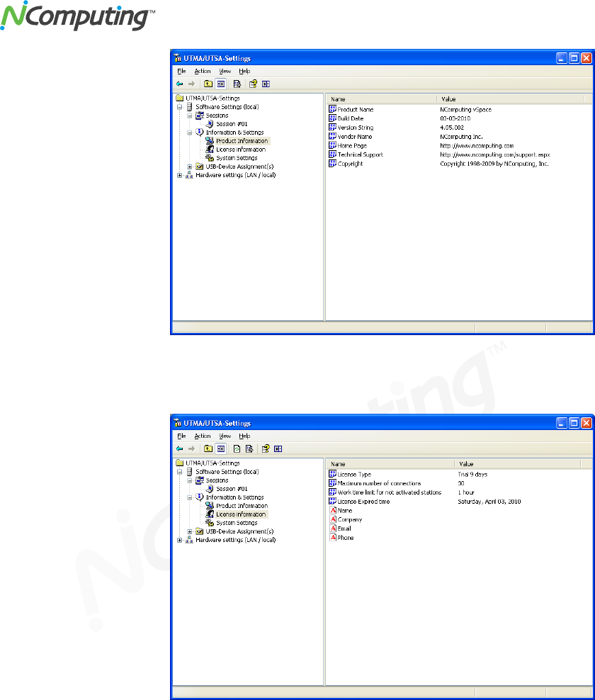Click Version String row icon
595x700 pixels.
click(332, 128)
